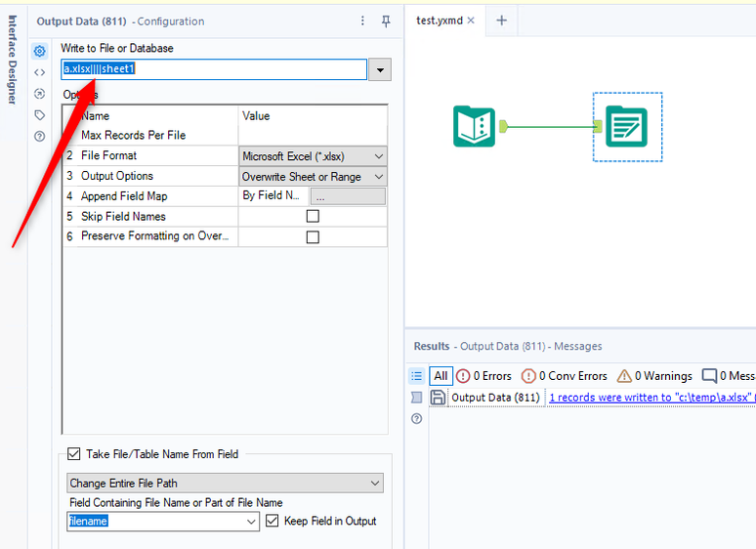Click the save icon beside Output Data (811)

pyautogui.click(x=438, y=398)
